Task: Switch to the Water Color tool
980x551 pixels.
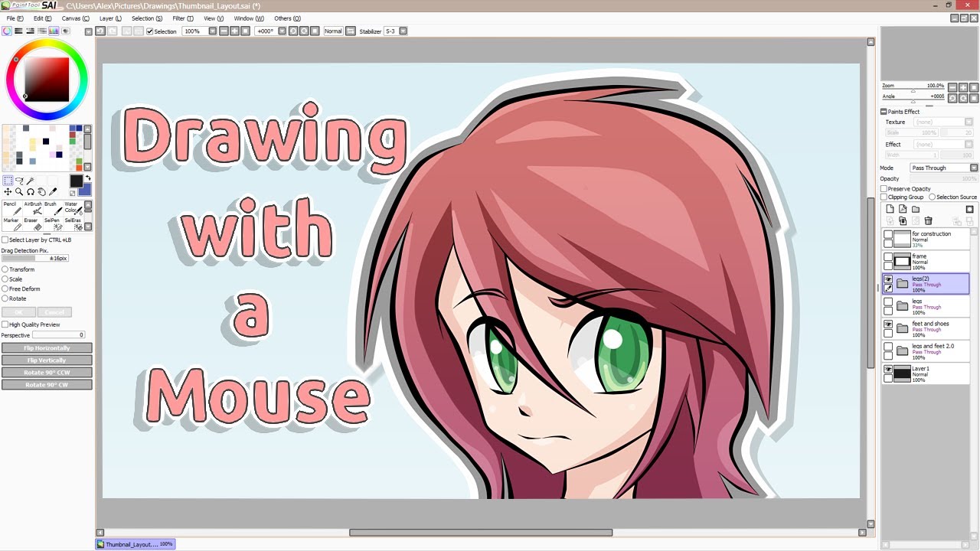Action: [75, 208]
